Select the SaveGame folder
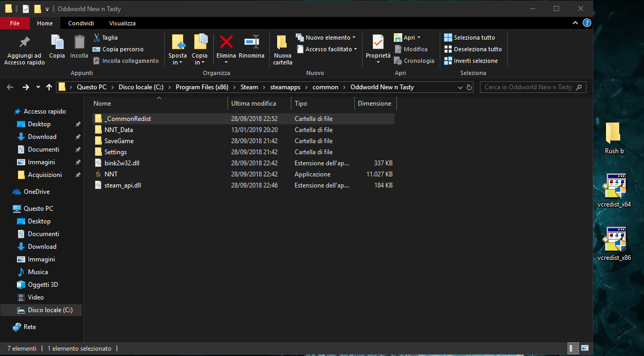 click(x=243, y=141)
